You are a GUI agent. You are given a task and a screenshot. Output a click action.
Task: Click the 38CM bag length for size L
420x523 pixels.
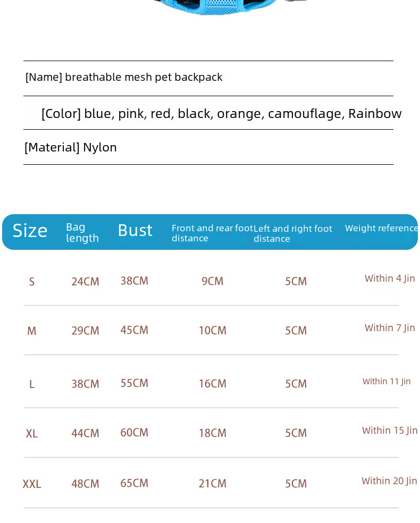(85, 384)
